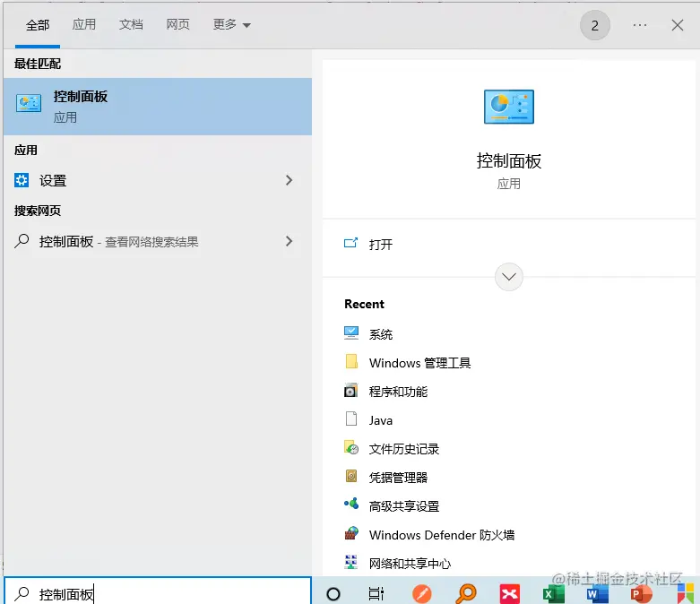The image size is (700, 604).
Task: Switch to the 网页 tab
Action: point(177,24)
